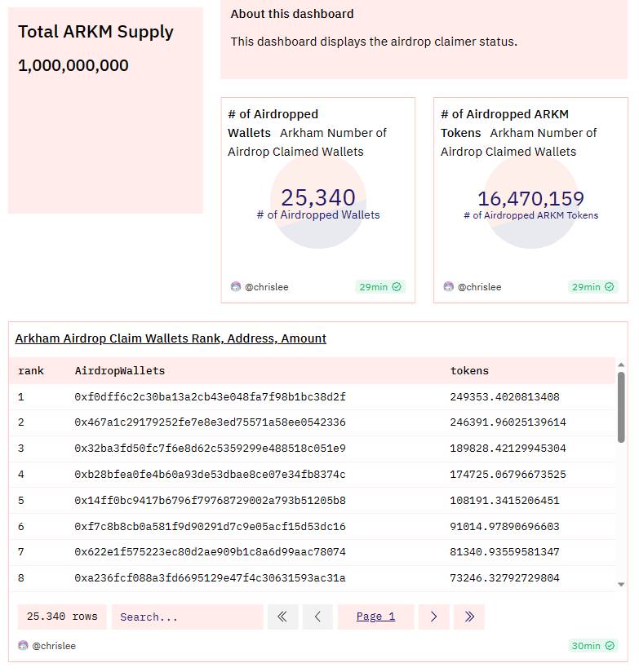This screenshot has height=672, width=639.
Task: Select rank 1 wallet address cell
Action: [210, 397]
